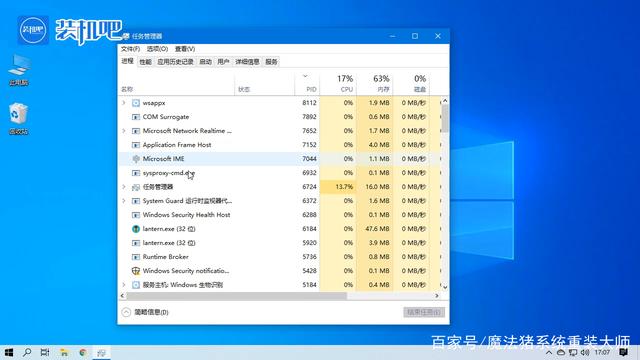Viewport: 640px width, 360px height.
Task: Click the horizontal scrollbar thumb
Action: 237,296
